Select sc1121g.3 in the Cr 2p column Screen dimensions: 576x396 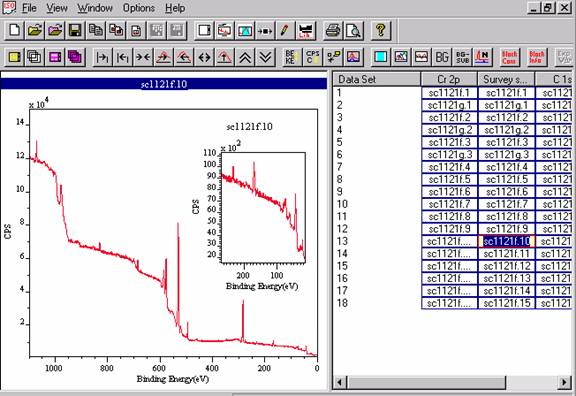tap(450, 155)
